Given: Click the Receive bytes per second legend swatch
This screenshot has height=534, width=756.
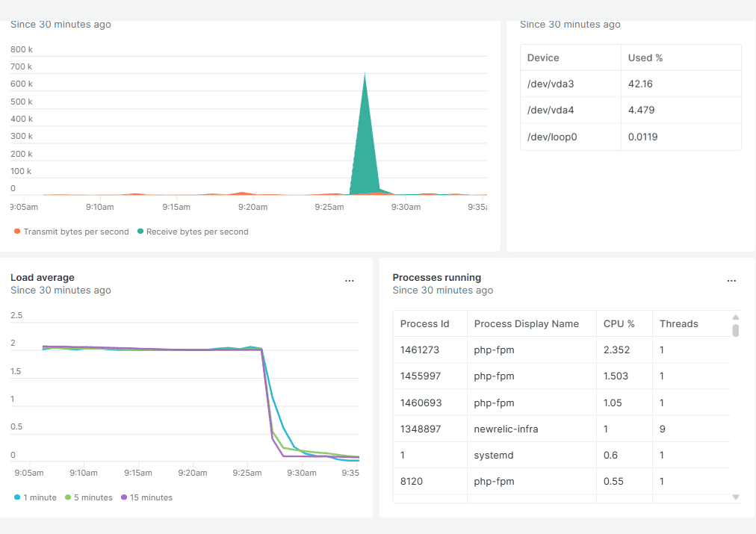Looking at the screenshot, I should tap(140, 232).
